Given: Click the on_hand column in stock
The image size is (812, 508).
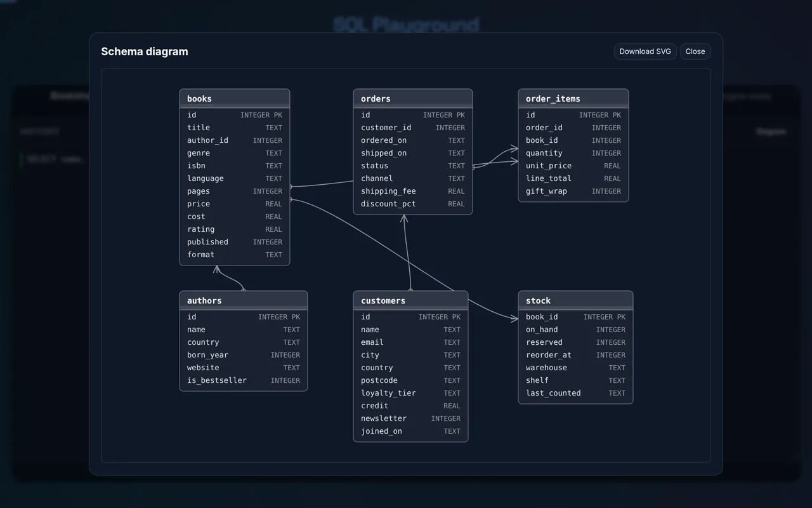Looking at the screenshot, I should click(x=575, y=330).
